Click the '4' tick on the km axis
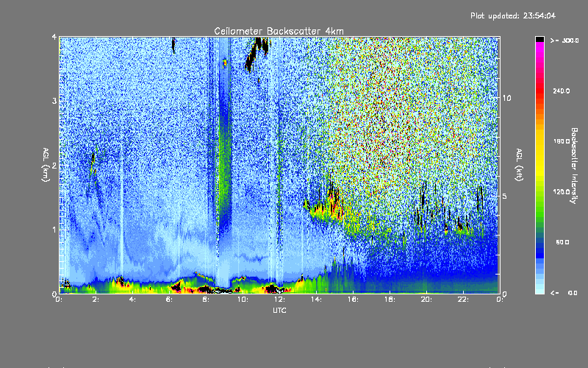The height and width of the screenshot is (368, 588). [54, 37]
